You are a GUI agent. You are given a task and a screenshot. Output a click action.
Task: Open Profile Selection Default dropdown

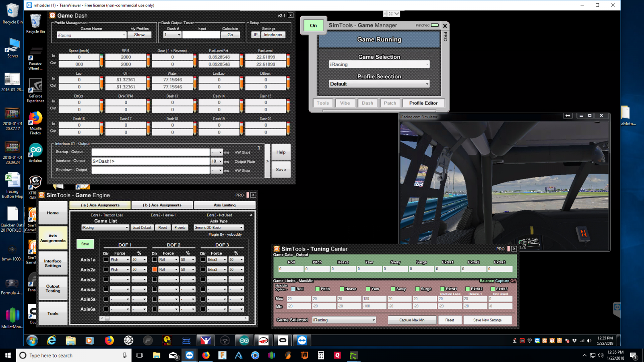click(379, 84)
